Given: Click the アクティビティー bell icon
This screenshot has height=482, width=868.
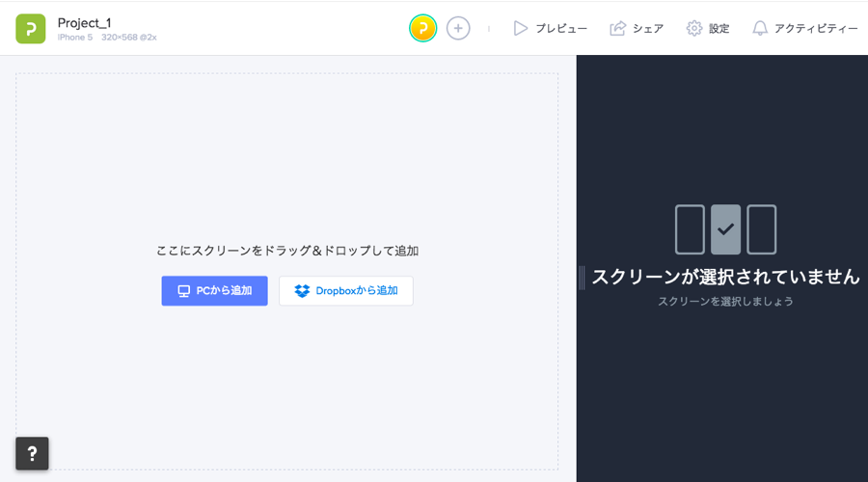Looking at the screenshot, I should click(x=760, y=28).
